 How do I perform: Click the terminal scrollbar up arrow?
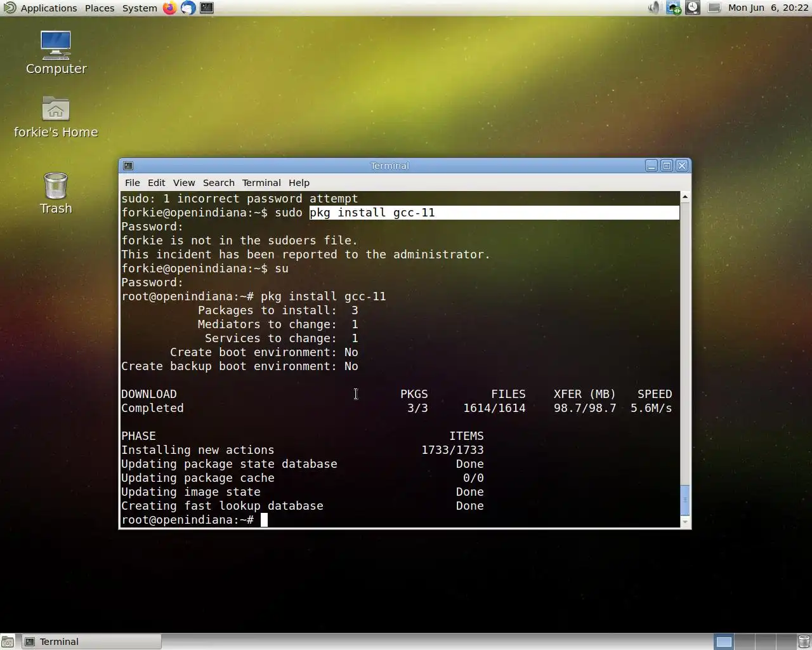click(x=684, y=197)
